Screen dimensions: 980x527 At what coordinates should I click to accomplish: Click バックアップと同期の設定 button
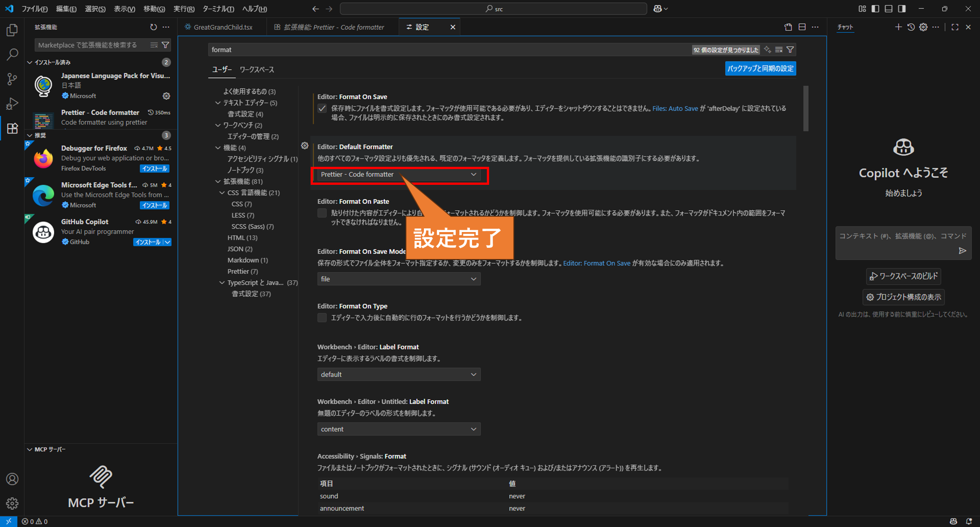(761, 68)
